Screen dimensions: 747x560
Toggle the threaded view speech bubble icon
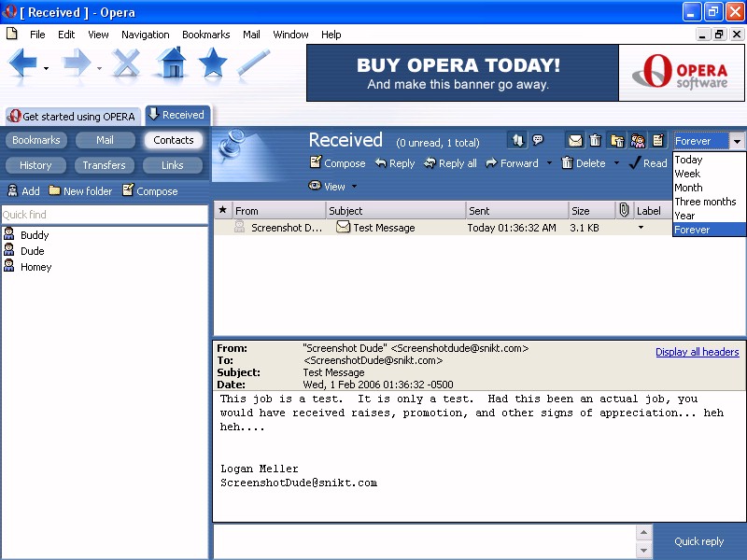tap(539, 141)
